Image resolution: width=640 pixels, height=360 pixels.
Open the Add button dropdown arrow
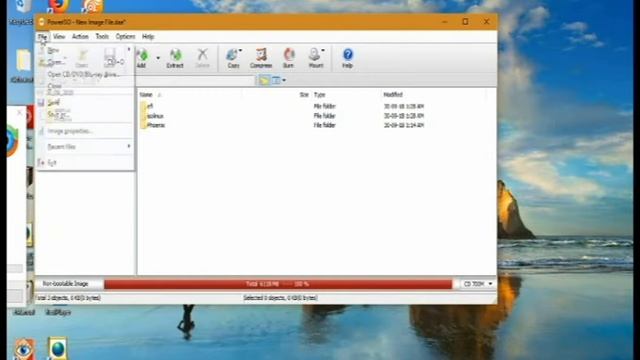pyautogui.click(x=158, y=58)
